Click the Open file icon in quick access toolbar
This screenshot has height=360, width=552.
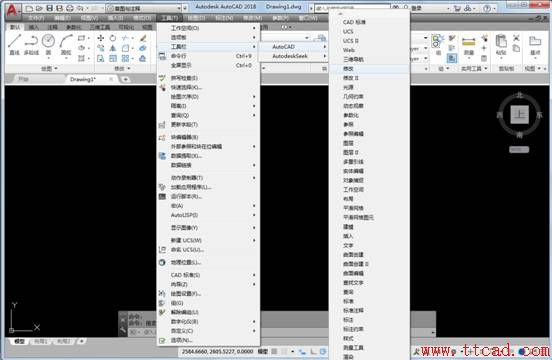39,8
